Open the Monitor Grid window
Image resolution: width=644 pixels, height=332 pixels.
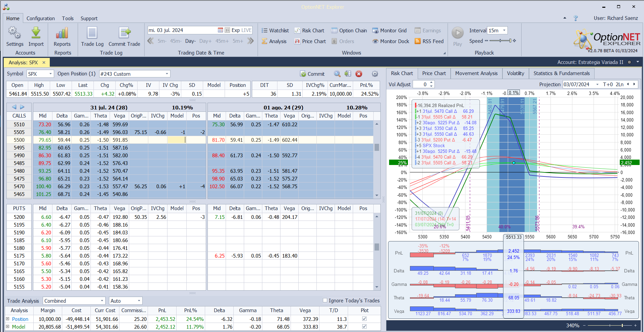[x=389, y=31]
